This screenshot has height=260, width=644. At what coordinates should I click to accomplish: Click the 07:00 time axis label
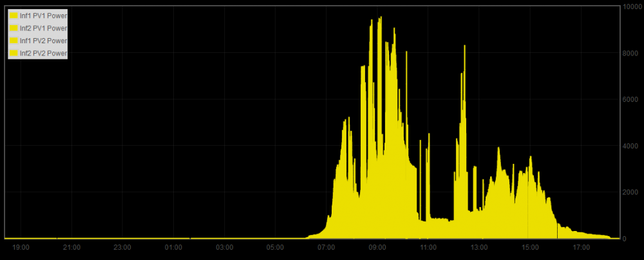[326, 248]
